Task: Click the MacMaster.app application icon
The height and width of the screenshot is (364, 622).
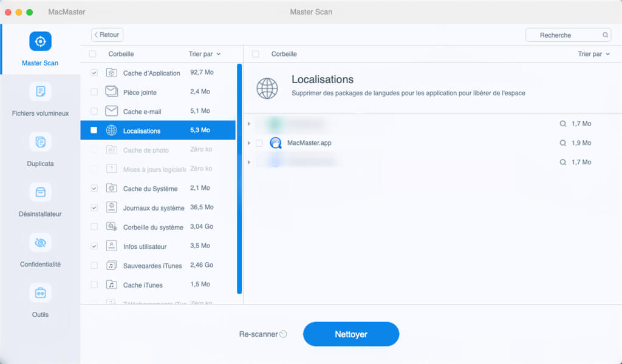Action: pyautogui.click(x=275, y=143)
